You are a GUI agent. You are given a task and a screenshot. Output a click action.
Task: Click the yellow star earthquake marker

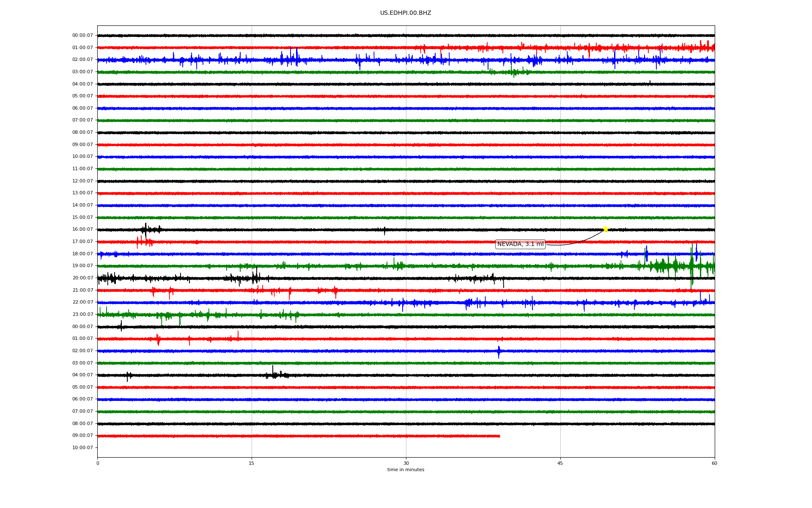pyautogui.click(x=605, y=229)
